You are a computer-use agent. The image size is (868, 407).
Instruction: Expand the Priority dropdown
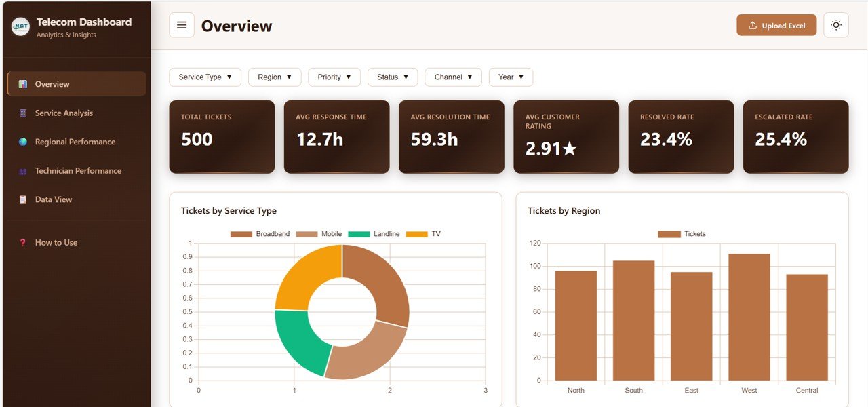click(x=334, y=77)
